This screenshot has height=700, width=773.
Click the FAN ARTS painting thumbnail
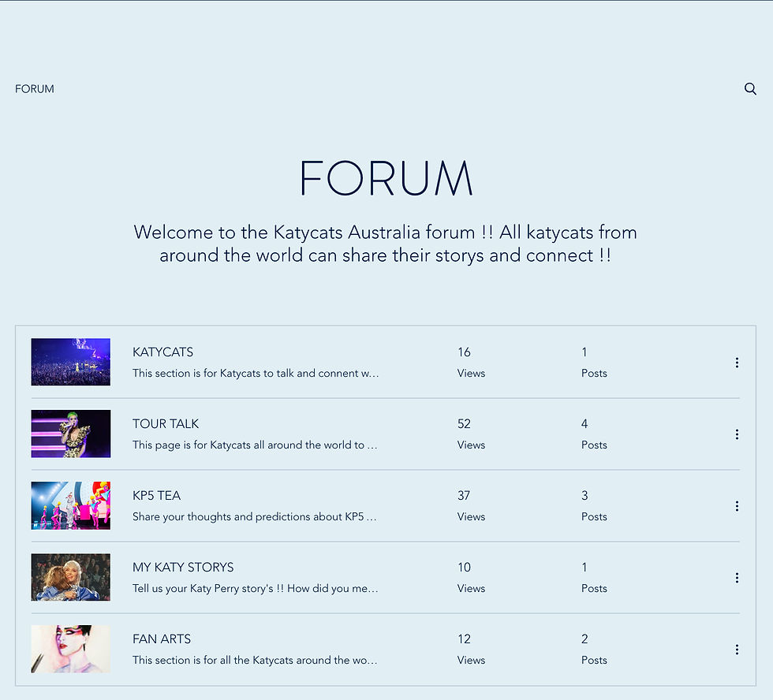(x=70, y=649)
